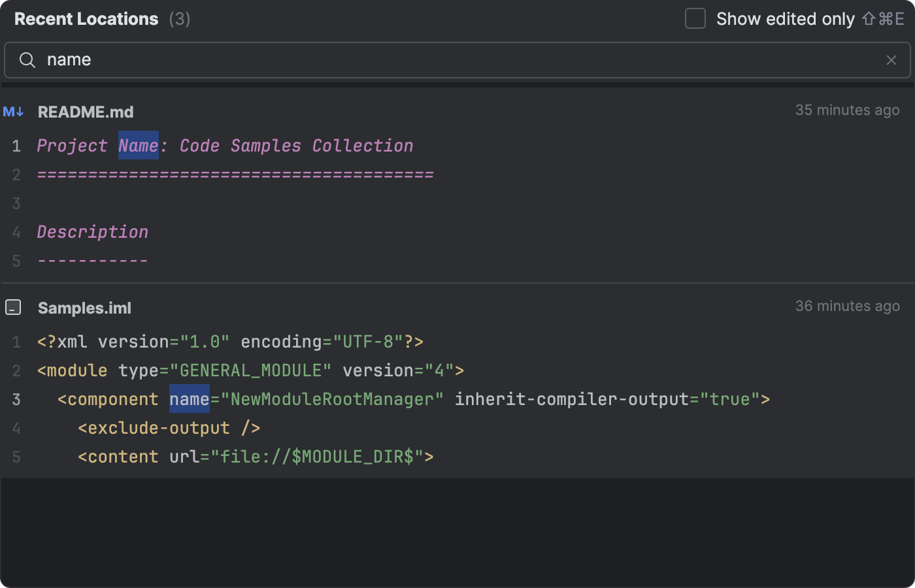Enable the Show edited only checkbox

point(695,19)
